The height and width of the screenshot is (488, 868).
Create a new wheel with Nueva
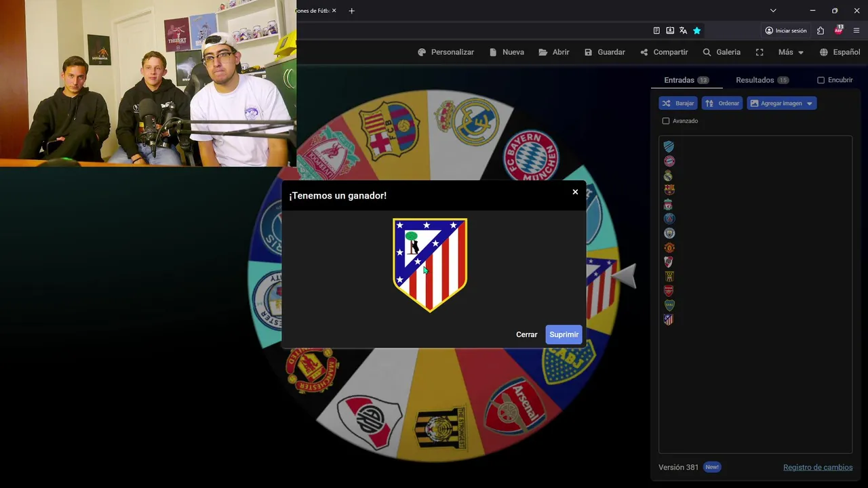click(x=507, y=52)
